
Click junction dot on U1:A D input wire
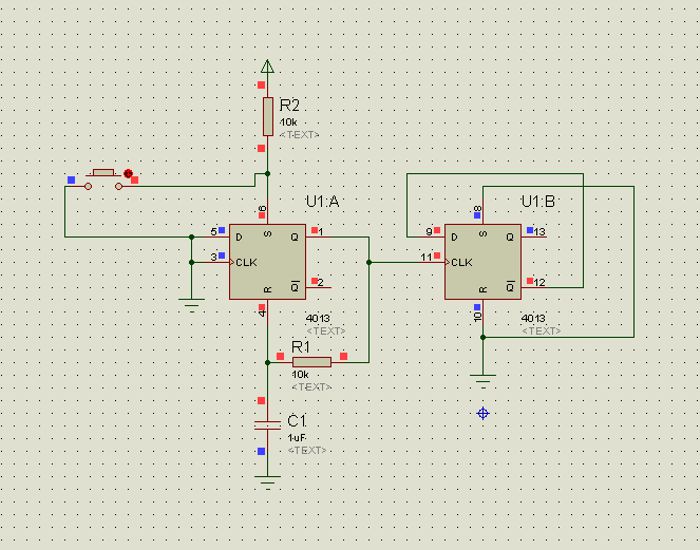192,237
